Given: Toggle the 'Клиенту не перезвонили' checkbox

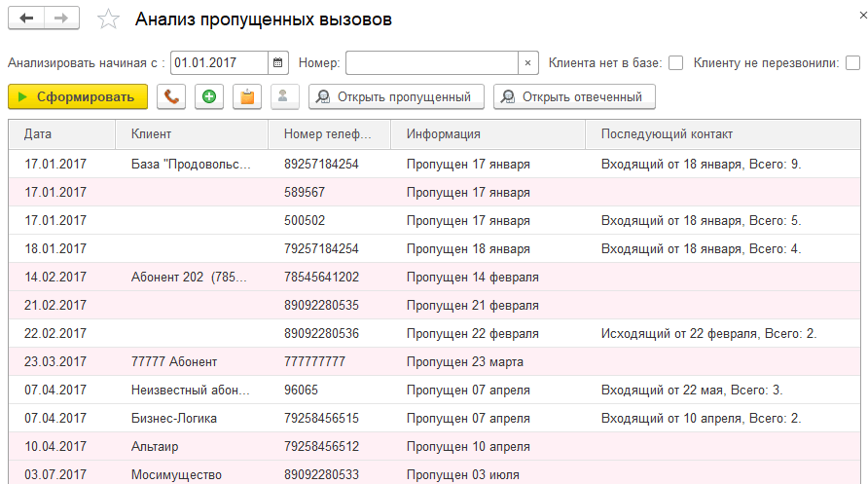Looking at the screenshot, I should tap(852, 63).
